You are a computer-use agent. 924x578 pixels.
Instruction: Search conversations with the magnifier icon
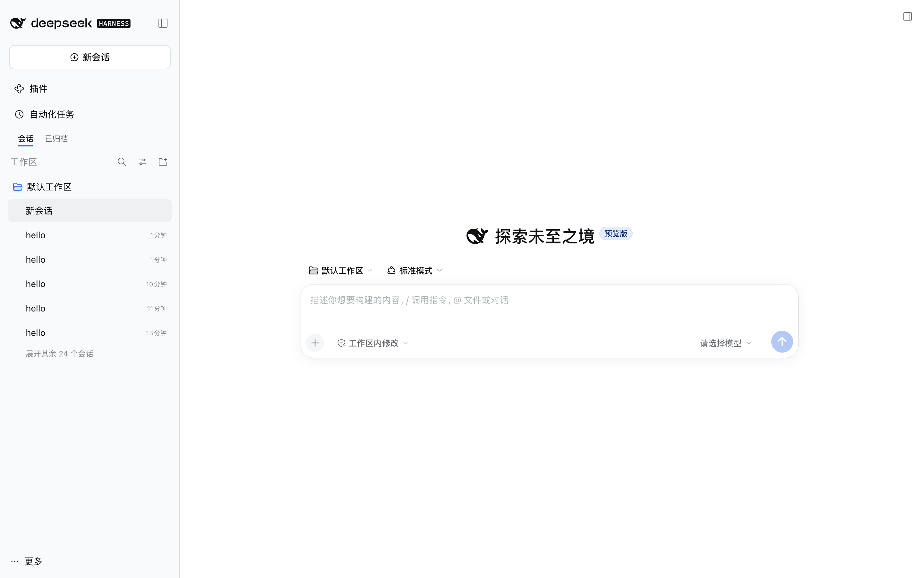122,162
